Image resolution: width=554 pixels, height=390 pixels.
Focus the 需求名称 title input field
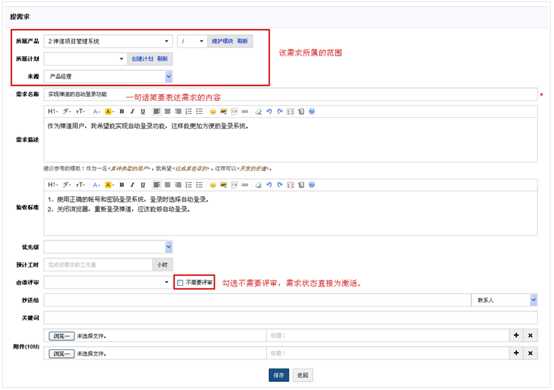[x=290, y=94]
